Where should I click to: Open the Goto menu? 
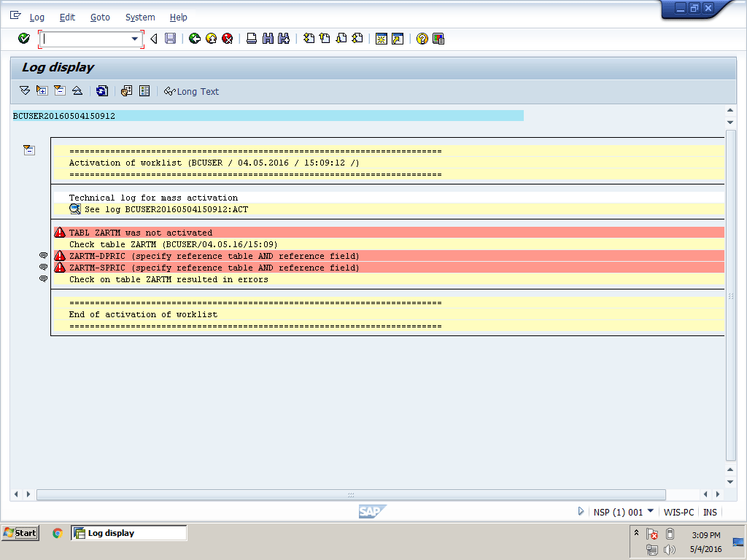(100, 17)
